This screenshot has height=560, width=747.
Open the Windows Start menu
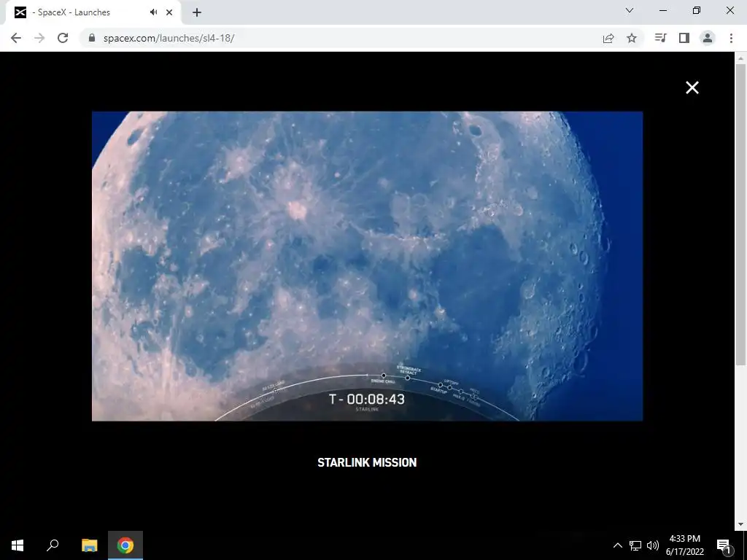(x=18, y=545)
